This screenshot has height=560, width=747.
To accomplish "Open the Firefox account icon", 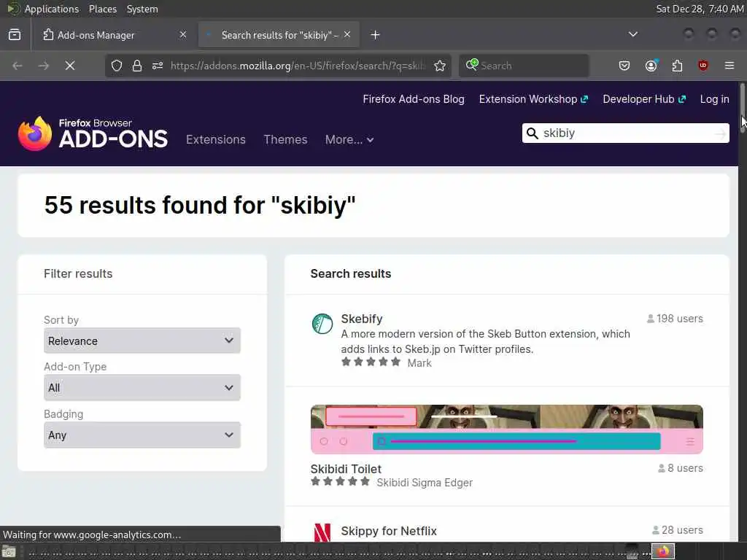I will pos(651,66).
